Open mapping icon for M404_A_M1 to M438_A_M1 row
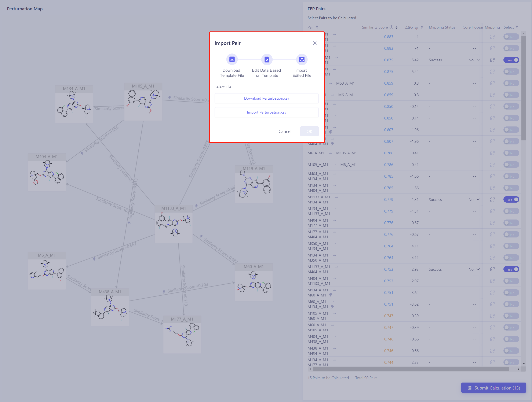 pos(492,339)
